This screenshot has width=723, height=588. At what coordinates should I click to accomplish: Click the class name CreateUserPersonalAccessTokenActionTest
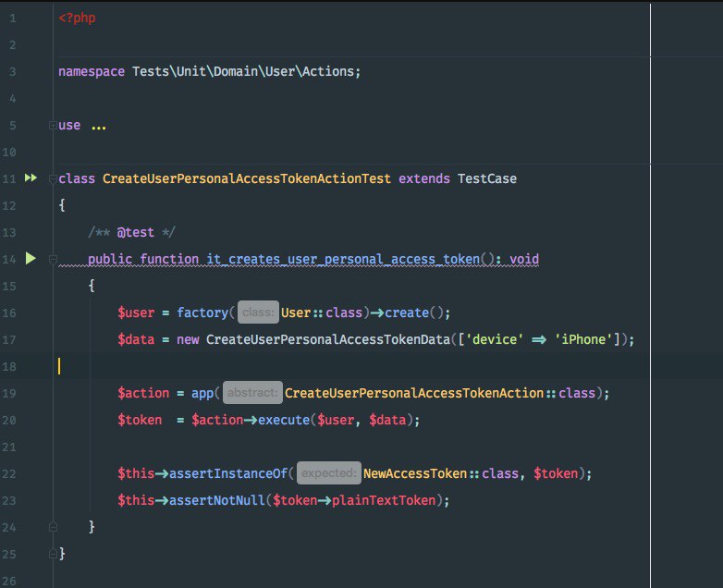(246, 179)
